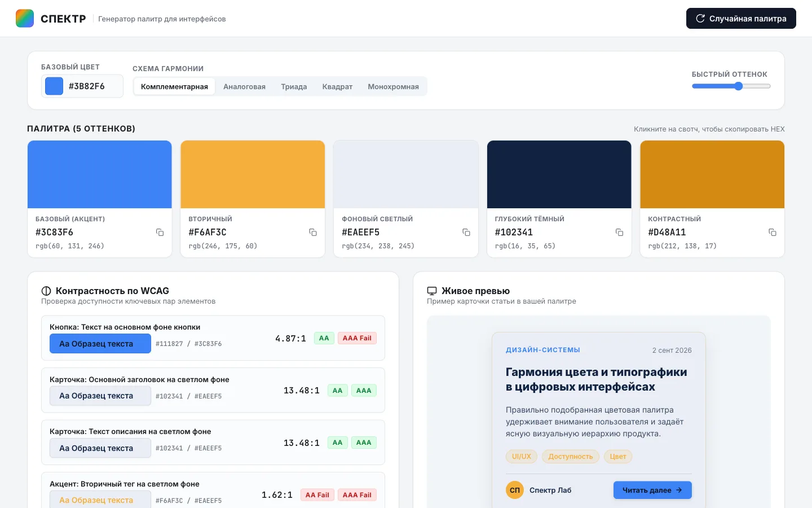
Task: Click the 1.62:1 contrast ratio value
Action: click(x=277, y=495)
